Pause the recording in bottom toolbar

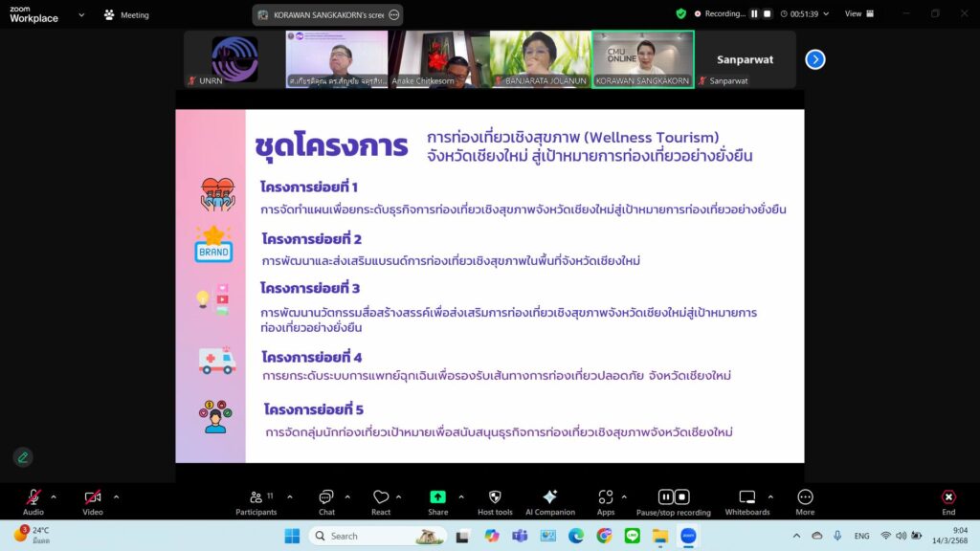[665, 497]
